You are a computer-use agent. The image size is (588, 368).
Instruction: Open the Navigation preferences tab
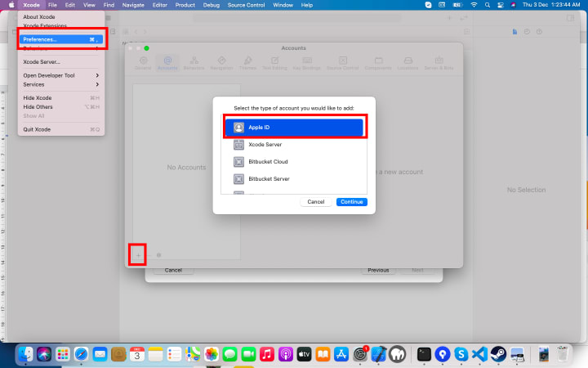click(221, 63)
